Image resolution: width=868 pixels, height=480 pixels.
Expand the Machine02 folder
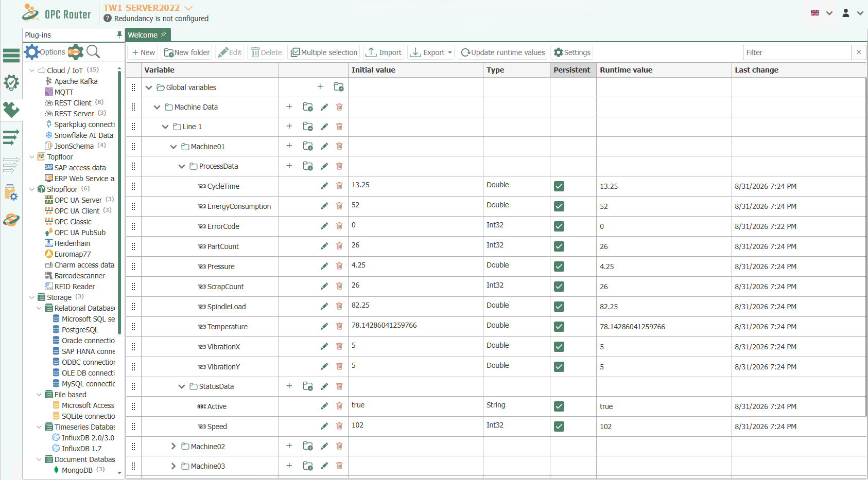point(173,446)
